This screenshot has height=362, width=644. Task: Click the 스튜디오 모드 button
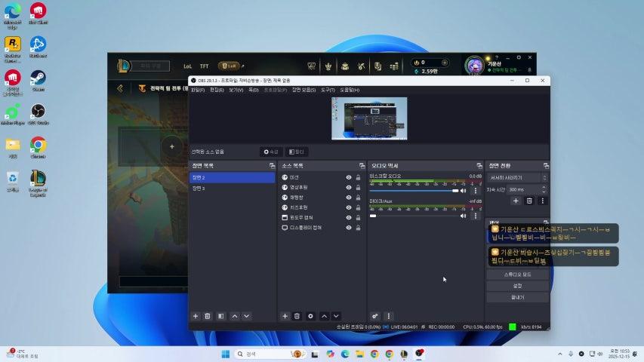coord(517,275)
